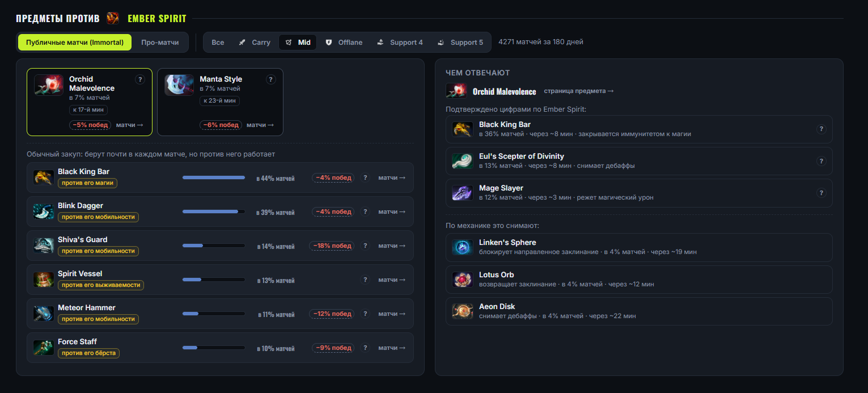Click −9% побед badge in Force Staff row

point(333,348)
